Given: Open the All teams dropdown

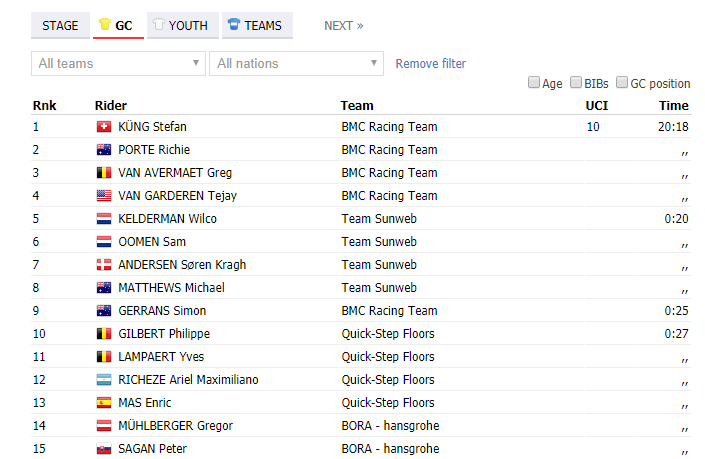Looking at the screenshot, I should click(118, 63).
